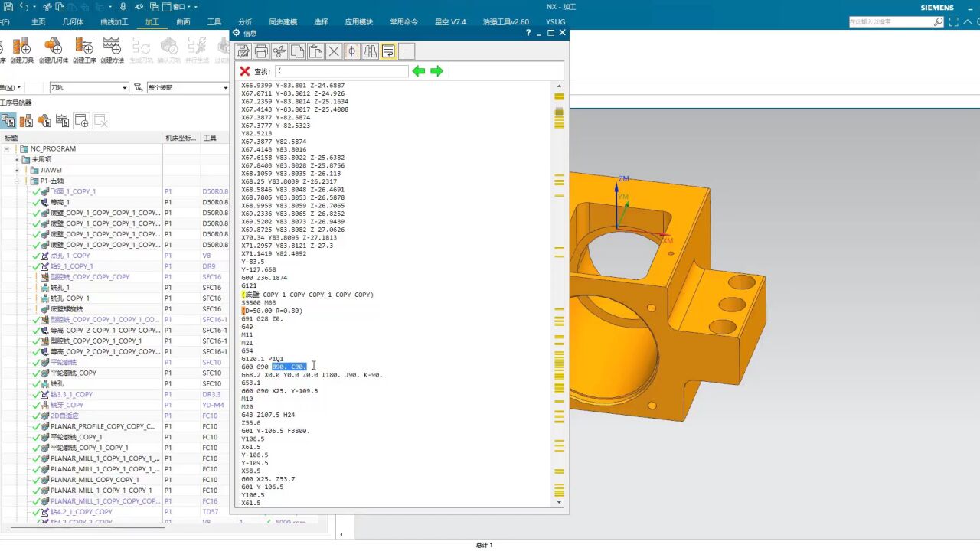
Task: Click the scissors Cut icon in the information window
Action: [279, 51]
